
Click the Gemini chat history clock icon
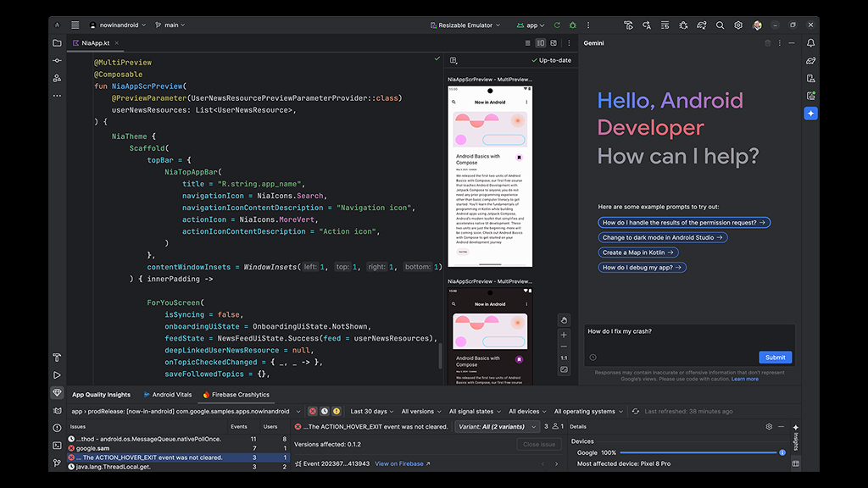593,358
